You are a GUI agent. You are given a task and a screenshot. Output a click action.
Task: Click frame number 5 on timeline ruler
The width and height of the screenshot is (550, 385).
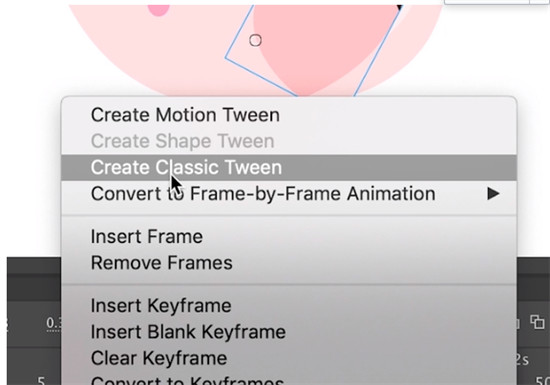pyautogui.click(x=41, y=380)
